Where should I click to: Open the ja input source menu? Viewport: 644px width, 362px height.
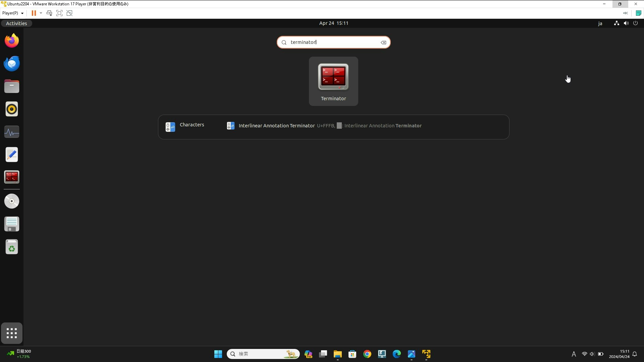[600, 23]
